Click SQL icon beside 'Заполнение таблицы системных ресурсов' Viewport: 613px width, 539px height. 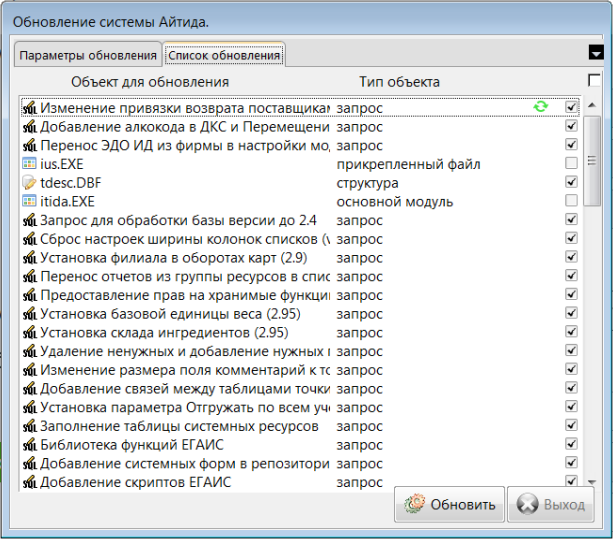(x=30, y=426)
